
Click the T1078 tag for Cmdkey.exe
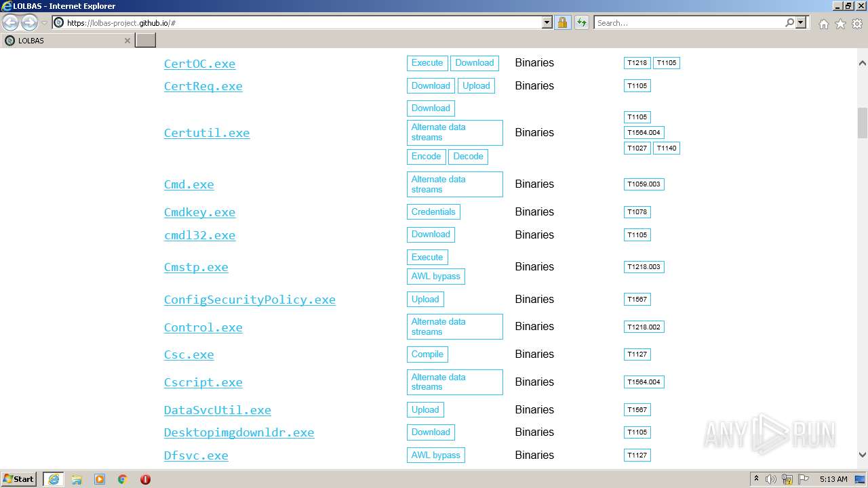tap(637, 212)
